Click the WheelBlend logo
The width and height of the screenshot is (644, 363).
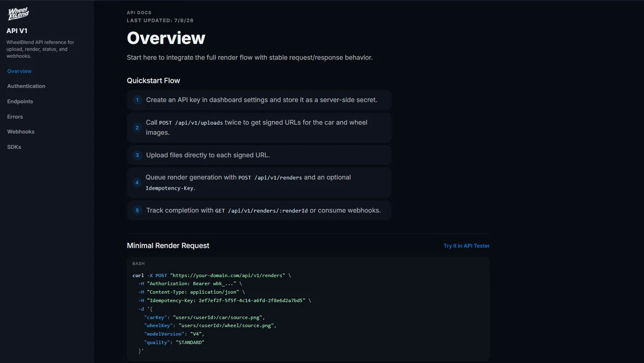pos(18,13)
